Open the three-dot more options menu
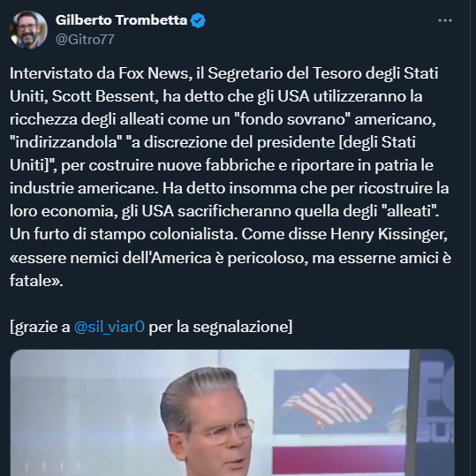The width and height of the screenshot is (476, 476). (x=445, y=20)
